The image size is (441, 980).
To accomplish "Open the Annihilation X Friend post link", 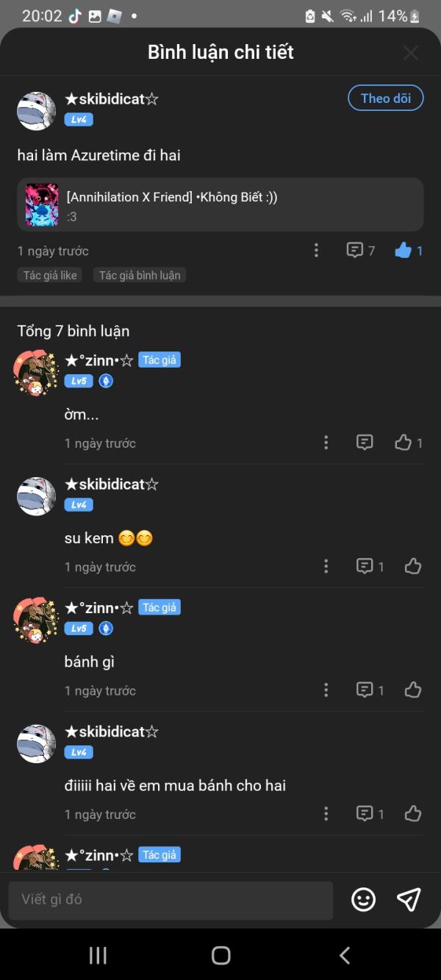I will pyautogui.click(x=220, y=205).
